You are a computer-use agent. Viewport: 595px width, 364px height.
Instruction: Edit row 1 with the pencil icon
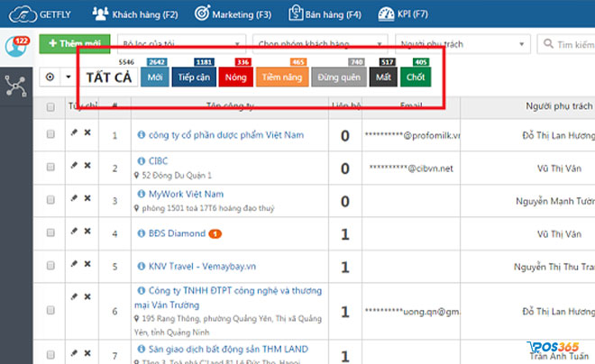(74, 132)
